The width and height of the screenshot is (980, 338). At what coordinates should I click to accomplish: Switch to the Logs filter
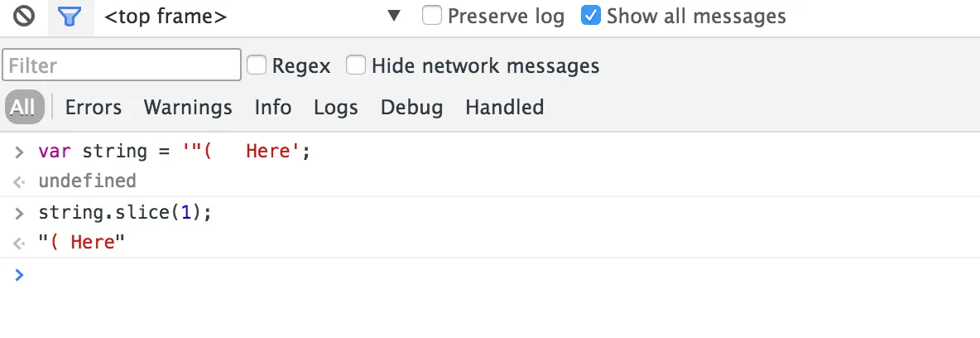coord(335,107)
